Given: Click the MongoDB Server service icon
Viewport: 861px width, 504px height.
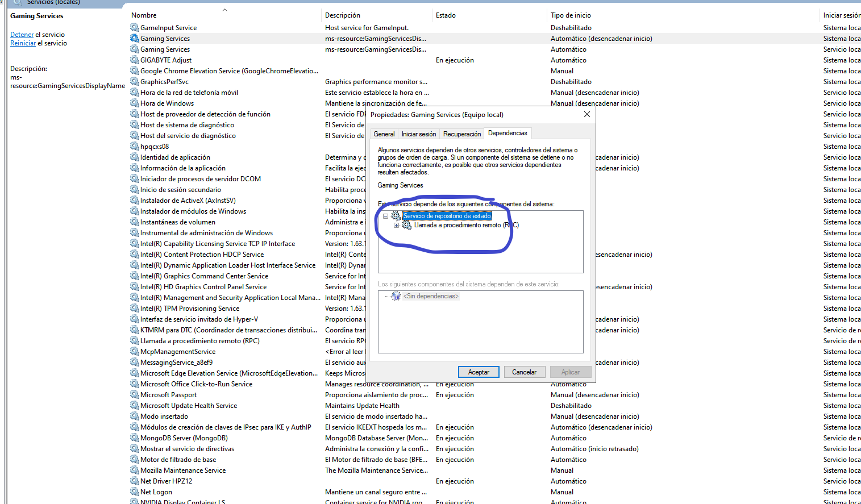Looking at the screenshot, I should 135,438.
